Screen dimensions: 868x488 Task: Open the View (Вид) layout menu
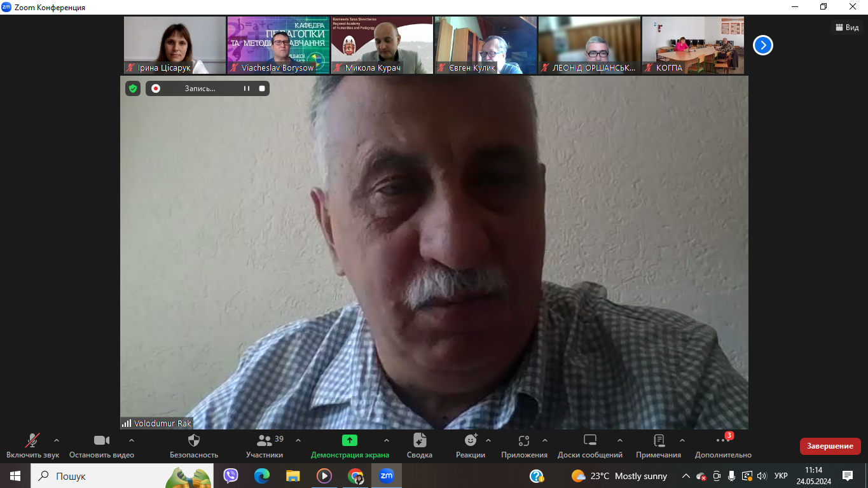pyautogui.click(x=847, y=27)
